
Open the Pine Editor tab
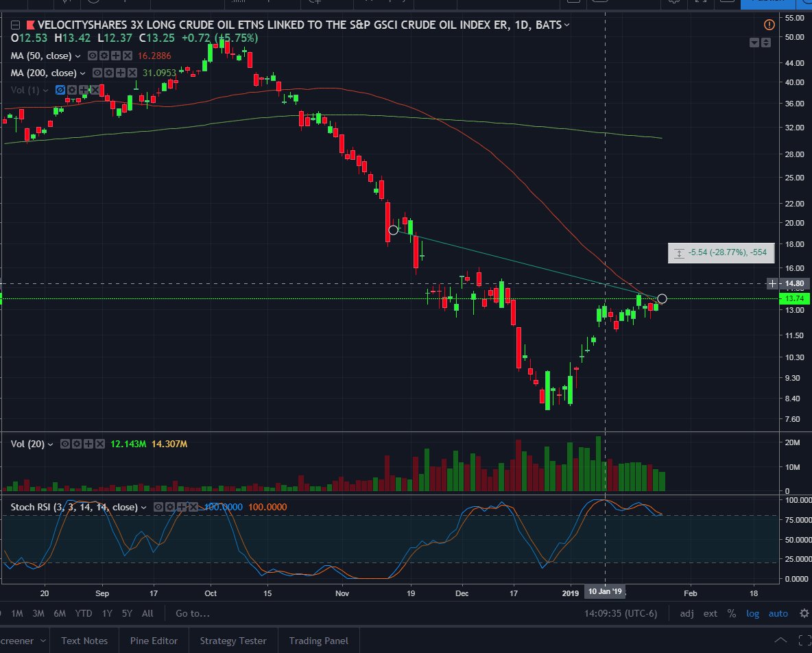pos(154,641)
